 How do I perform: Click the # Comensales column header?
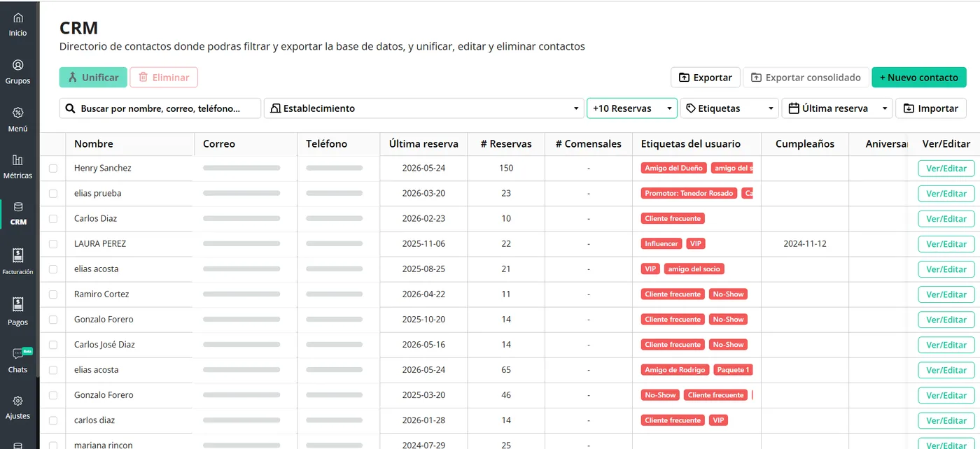point(589,144)
